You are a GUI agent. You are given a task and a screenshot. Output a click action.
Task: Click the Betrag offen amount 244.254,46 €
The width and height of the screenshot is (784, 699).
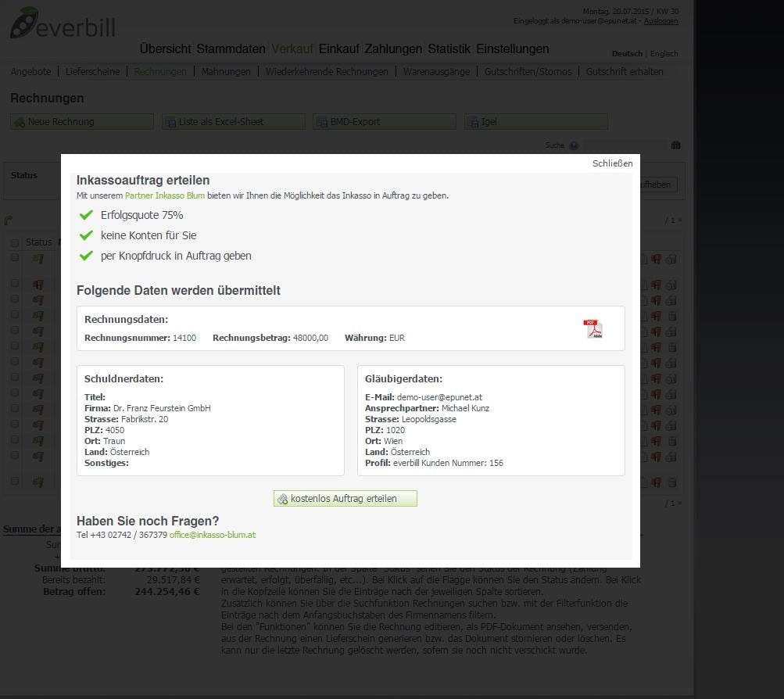[167, 592]
